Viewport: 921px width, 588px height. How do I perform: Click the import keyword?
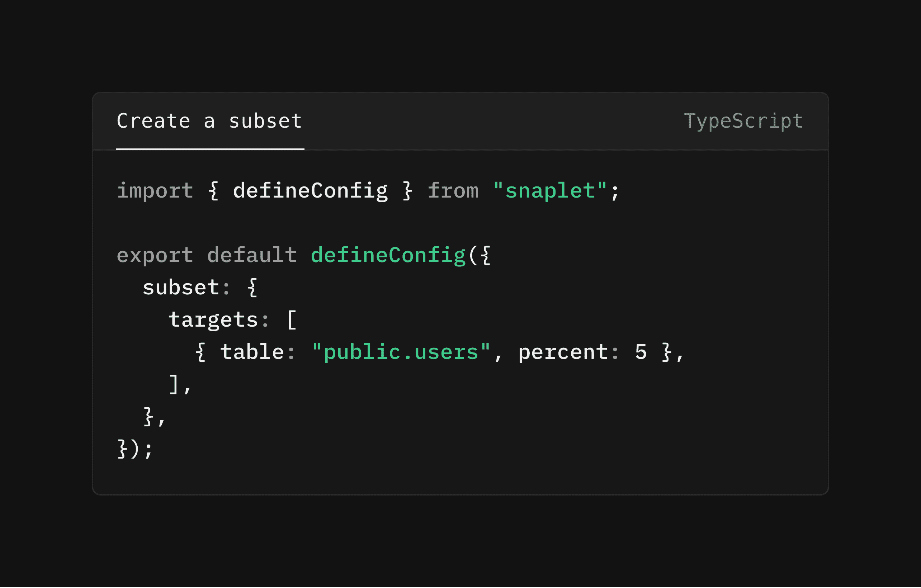click(x=155, y=191)
